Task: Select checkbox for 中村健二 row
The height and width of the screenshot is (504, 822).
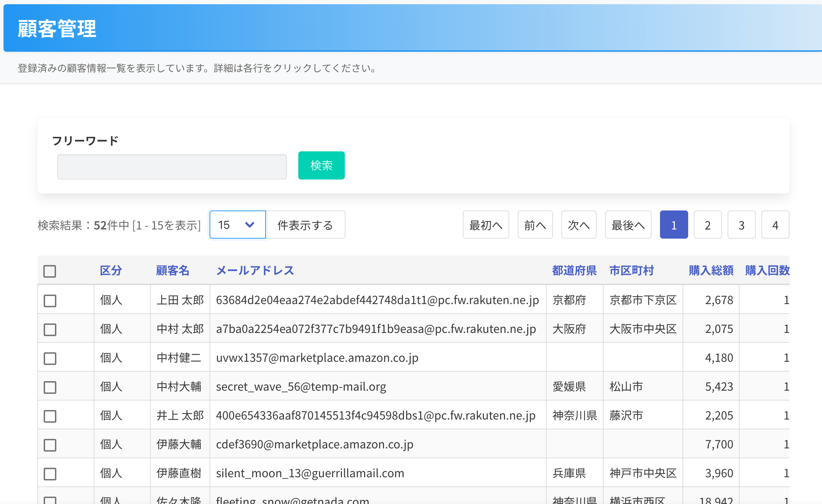Action: pos(50,358)
